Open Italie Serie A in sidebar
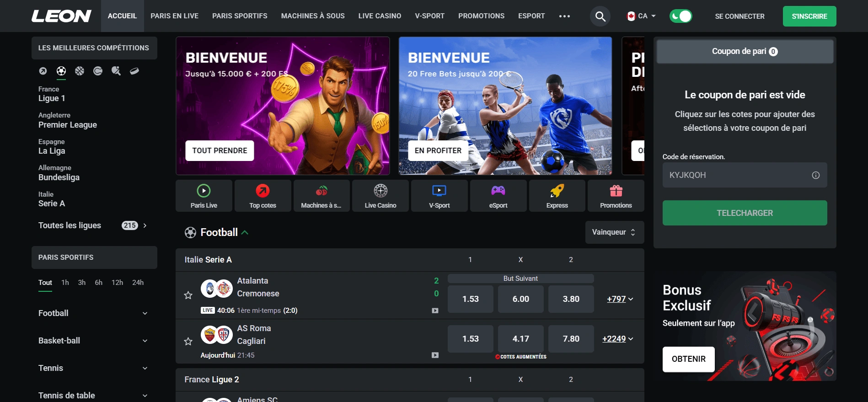The image size is (868, 402). [52, 199]
